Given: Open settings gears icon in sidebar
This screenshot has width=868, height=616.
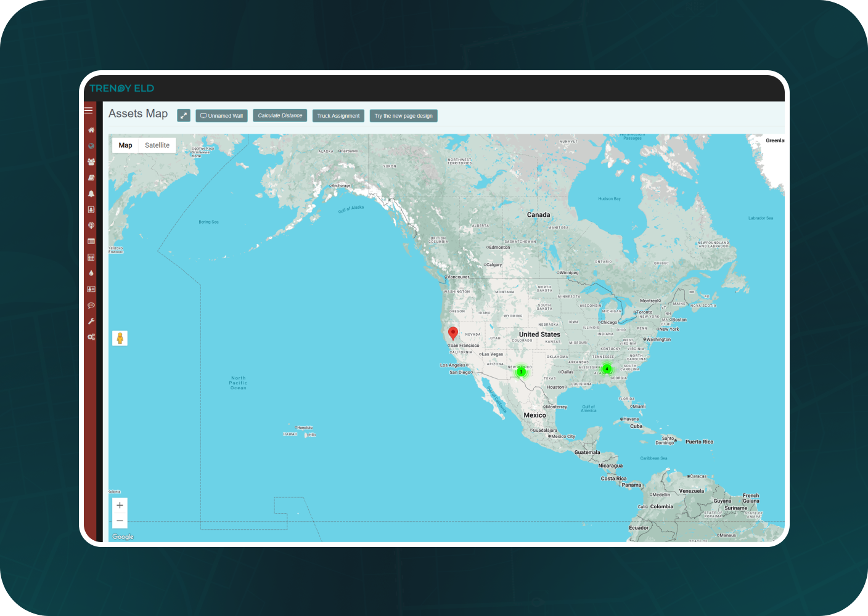Looking at the screenshot, I should (91, 337).
